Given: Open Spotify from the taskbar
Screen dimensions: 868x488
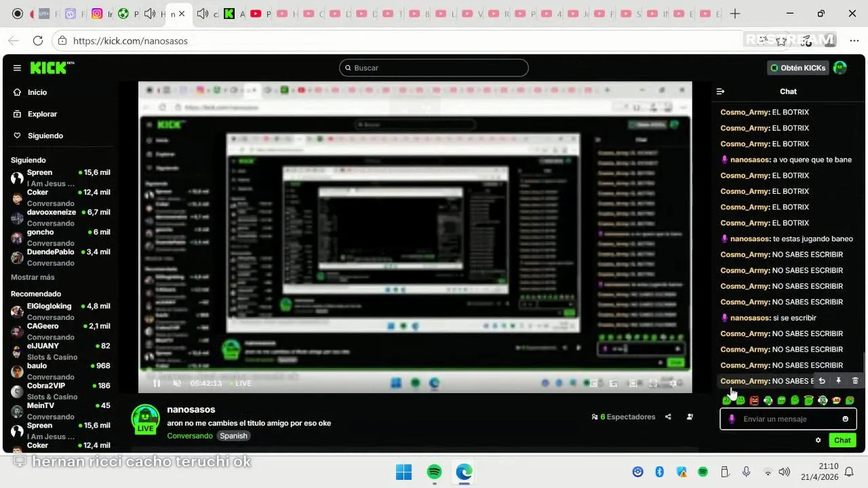Looking at the screenshot, I should [435, 472].
